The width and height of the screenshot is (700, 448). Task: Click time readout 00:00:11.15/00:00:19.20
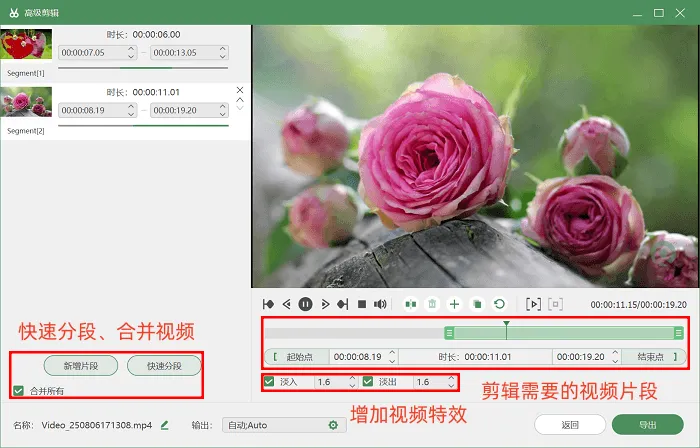pyautogui.click(x=638, y=305)
